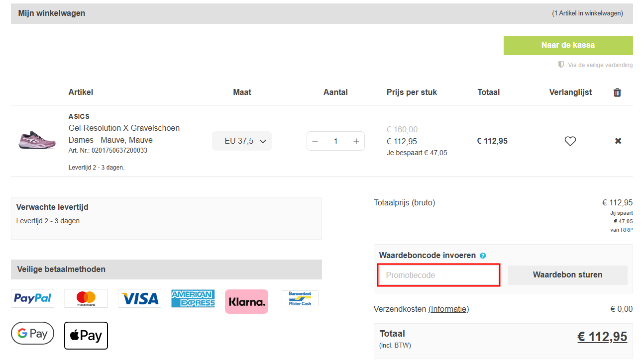Click the Promotiecode input field
The image size is (644, 361).
pos(438,275)
